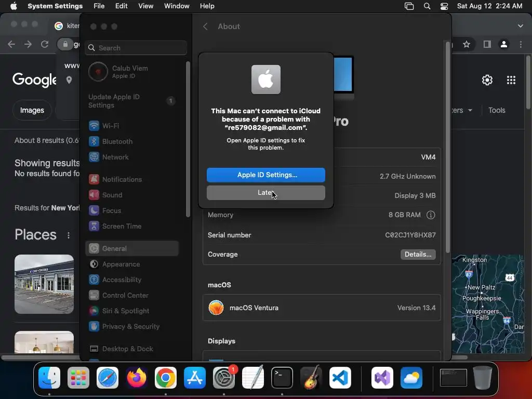Click the Google map preview
Viewport: 532px width, 399px height.
point(488,304)
